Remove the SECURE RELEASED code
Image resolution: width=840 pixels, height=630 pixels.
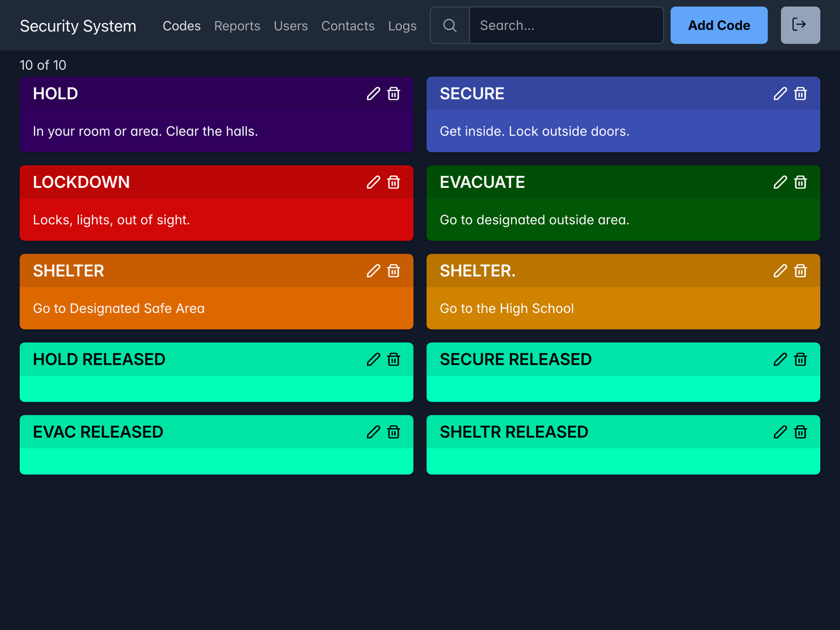pyautogui.click(x=800, y=360)
